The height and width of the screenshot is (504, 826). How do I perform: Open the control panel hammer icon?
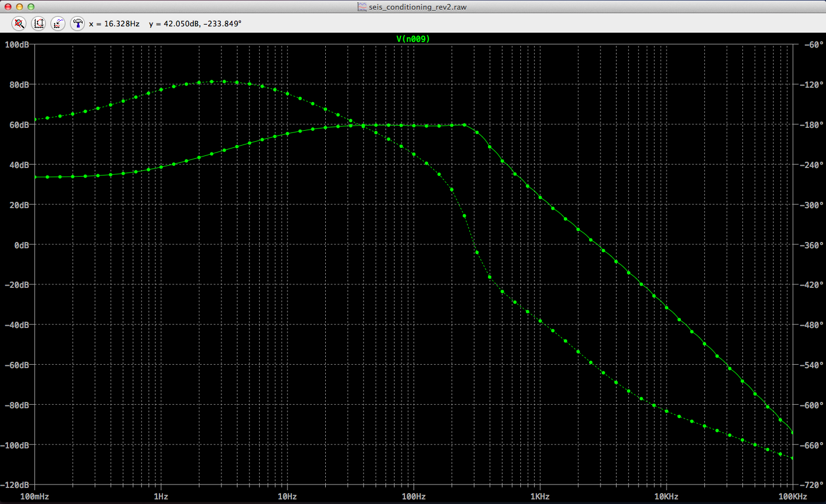77,24
